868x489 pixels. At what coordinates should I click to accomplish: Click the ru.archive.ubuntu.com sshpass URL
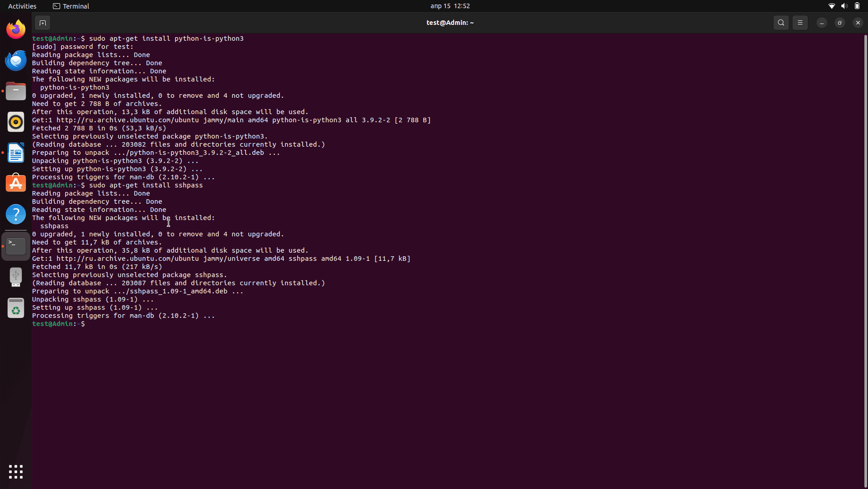coord(128,259)
